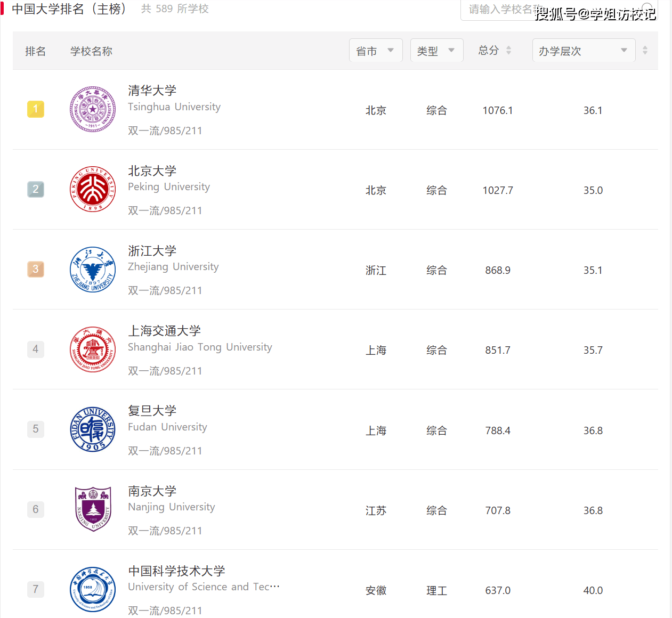Image resolution: width=672 pixels, height=618 pixels.
Task: Sort by the 办学层次 column arrows
Action: pyautogui.click(x=645, y=50)
